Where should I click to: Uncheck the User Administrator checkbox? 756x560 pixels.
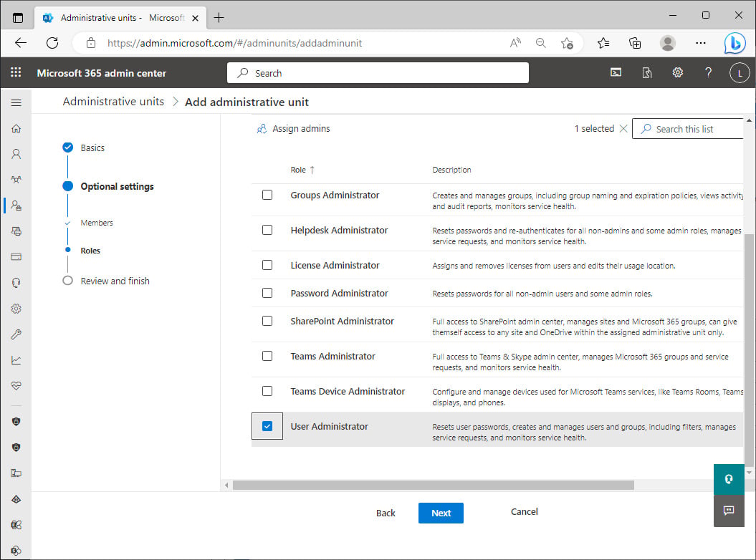267,426
